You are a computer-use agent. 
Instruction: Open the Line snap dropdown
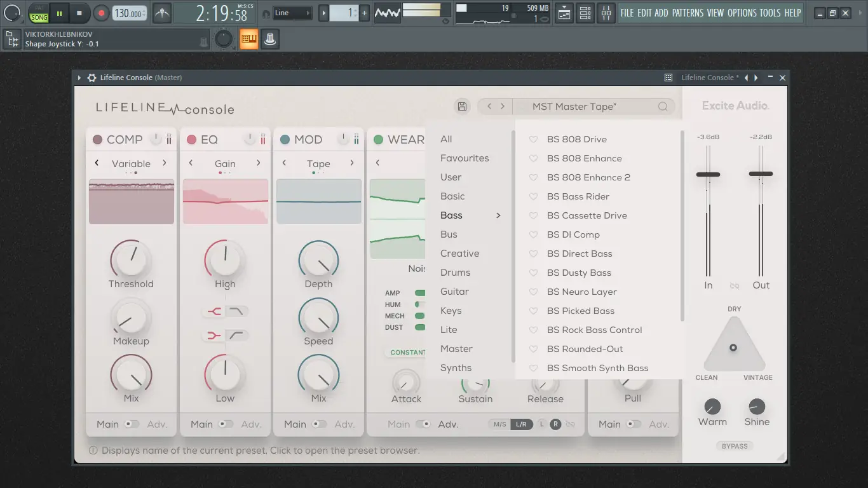click(293, 13)
